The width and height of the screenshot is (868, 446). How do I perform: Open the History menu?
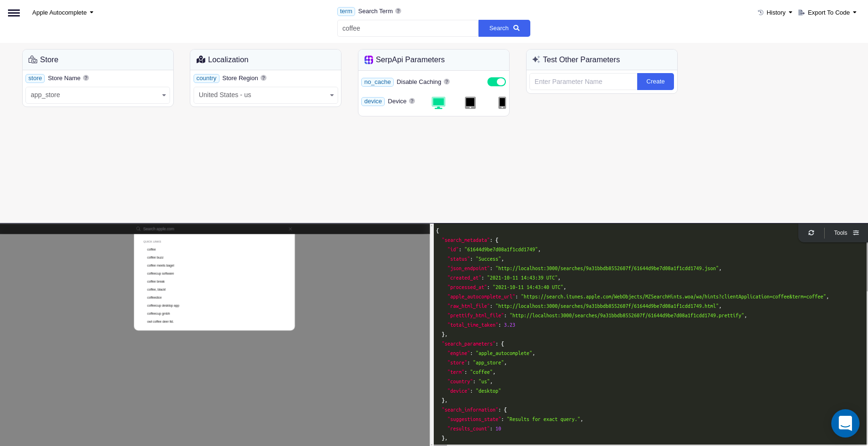(x=774, y=12)
